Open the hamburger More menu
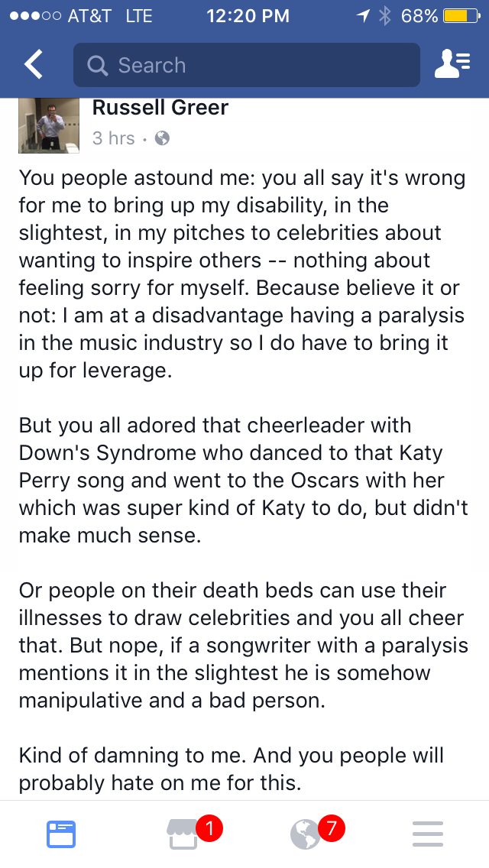 pos(428,835)
